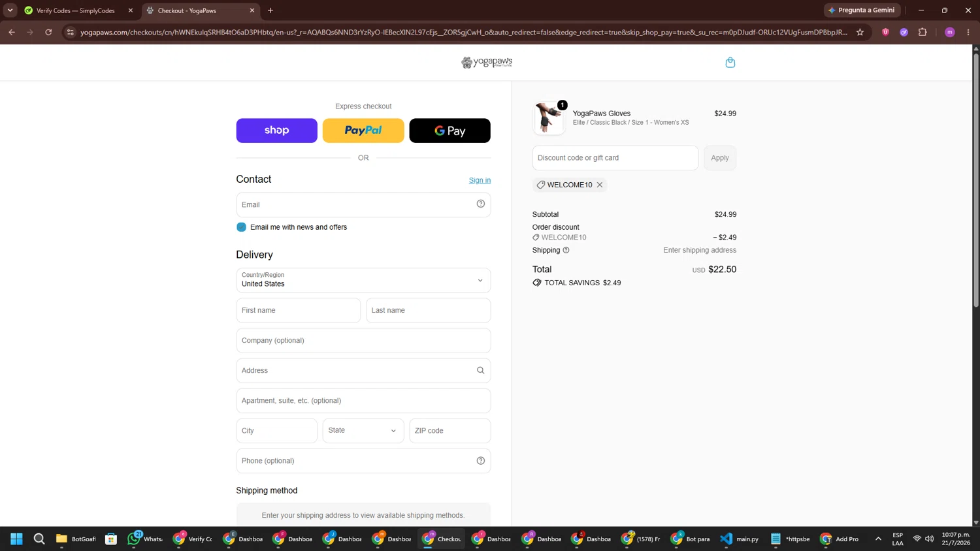The width and height of the screenshot is (980, 551).
Task: Show shipping info tooltip icon
Action: 566,250
